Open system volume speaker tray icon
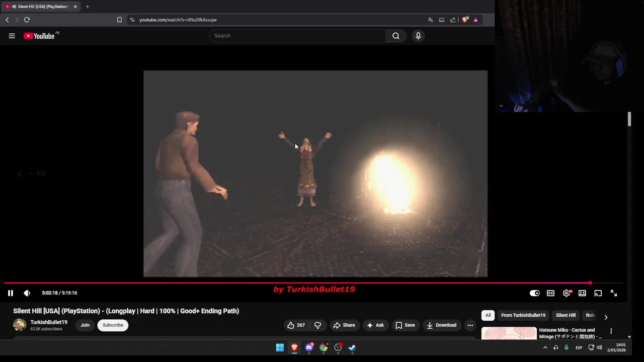This screenshot has width=644, height=362. click(x=599, y=347)
